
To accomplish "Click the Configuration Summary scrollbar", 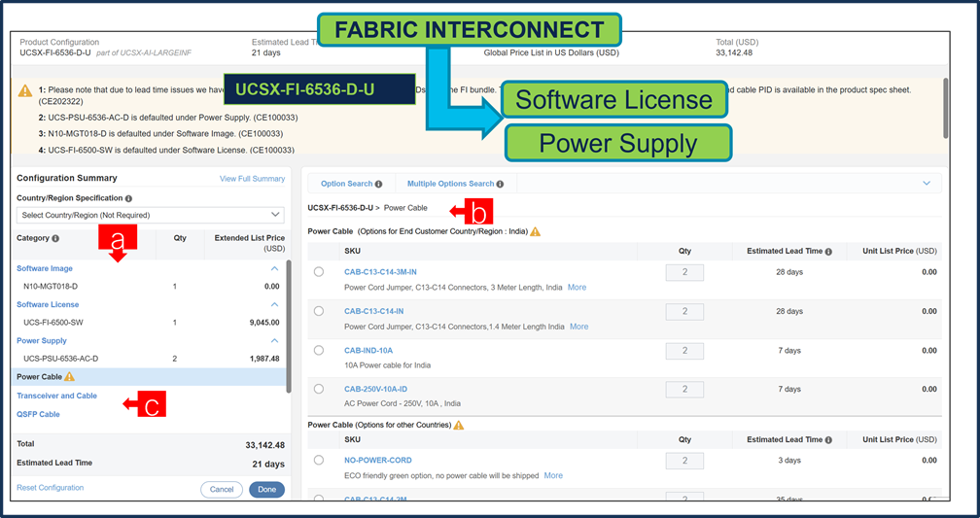I will [x=289, y=327].
